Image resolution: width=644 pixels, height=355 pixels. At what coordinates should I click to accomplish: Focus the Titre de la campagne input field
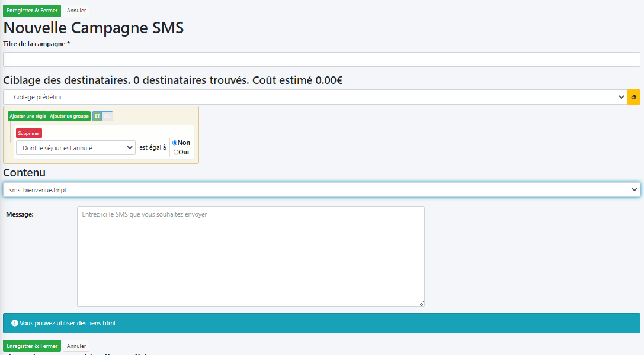click(321, 59)
